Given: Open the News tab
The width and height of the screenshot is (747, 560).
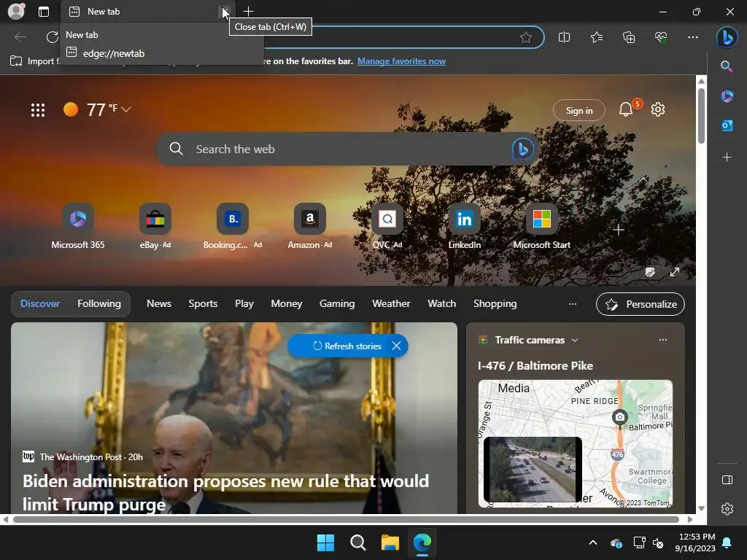Looking at the screenshot, I should click(158, 304).
